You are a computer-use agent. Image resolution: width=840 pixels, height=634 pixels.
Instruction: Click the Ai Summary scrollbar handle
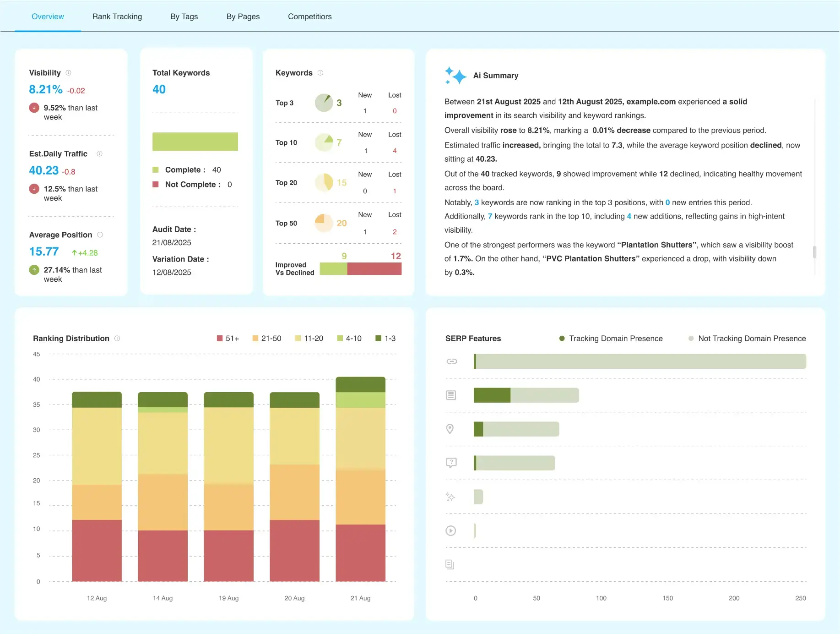814,252
